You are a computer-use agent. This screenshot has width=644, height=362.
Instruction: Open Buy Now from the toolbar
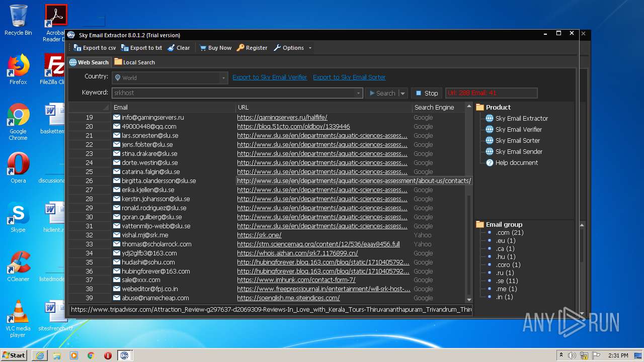pyautogui.click(x=215, y=48)
